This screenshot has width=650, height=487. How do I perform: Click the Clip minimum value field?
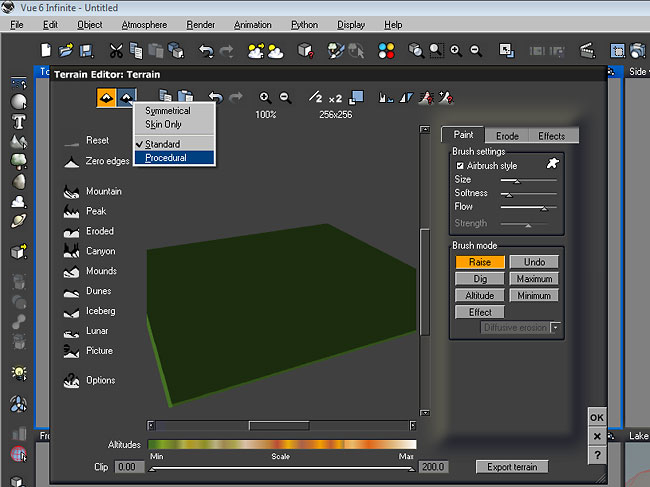coord(130,467)
